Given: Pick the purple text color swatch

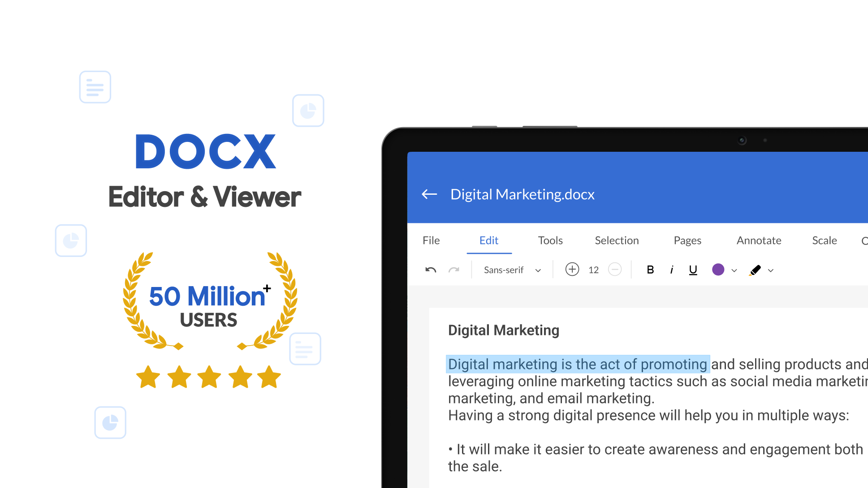Looking at the screenshot, I should [x=718, y=270].
